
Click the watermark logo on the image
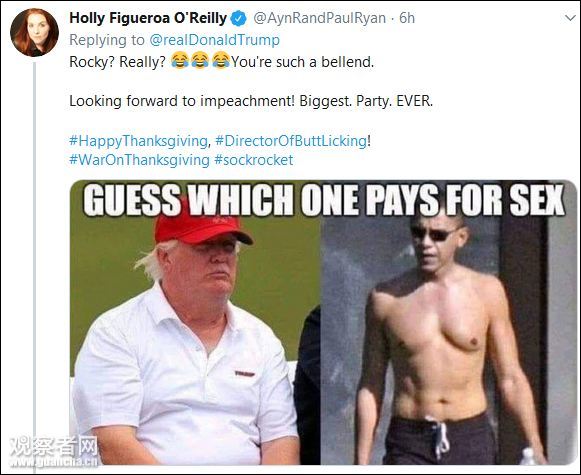(x=54, y=451)
